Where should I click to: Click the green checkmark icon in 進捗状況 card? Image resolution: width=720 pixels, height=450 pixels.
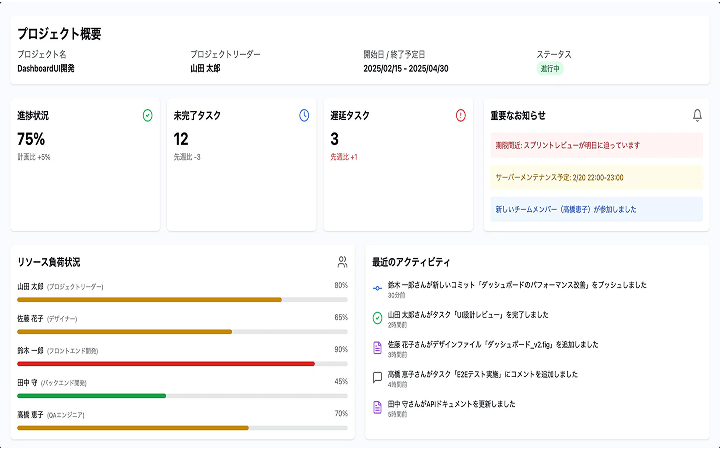(147, 115)
